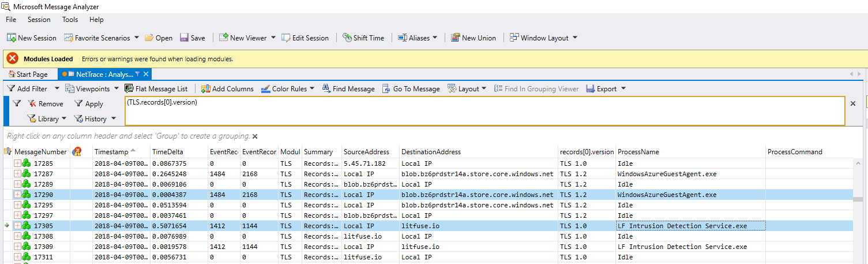Sort by MessageNumber column header
Image resolution: width=868 pixels, height=264 pixels.
(x=40, y=151)
